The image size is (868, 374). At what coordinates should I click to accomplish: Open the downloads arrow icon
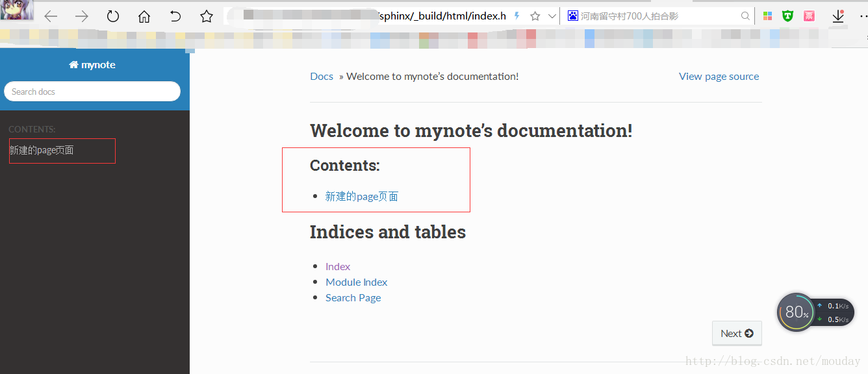coord(838,16)
